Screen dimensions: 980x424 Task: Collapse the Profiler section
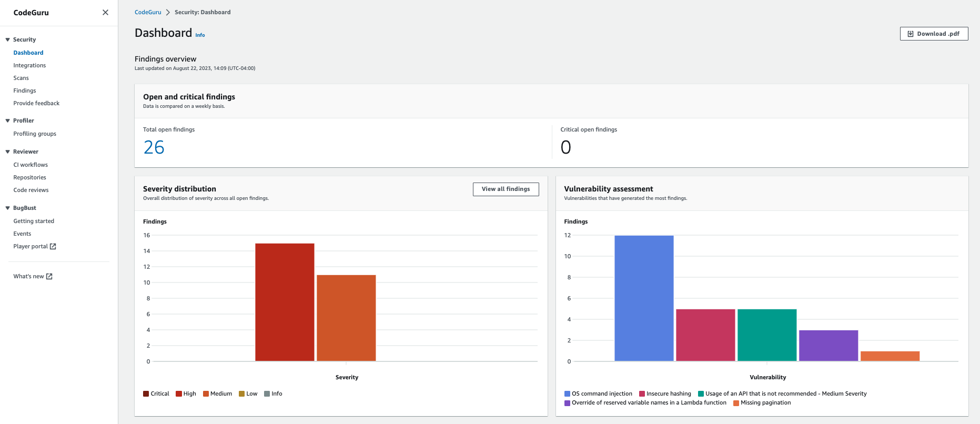(x=8, y=120)
